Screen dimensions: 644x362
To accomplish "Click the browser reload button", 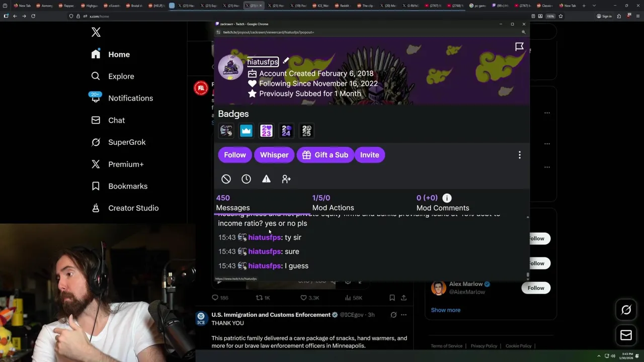I will tap(33, 16).
